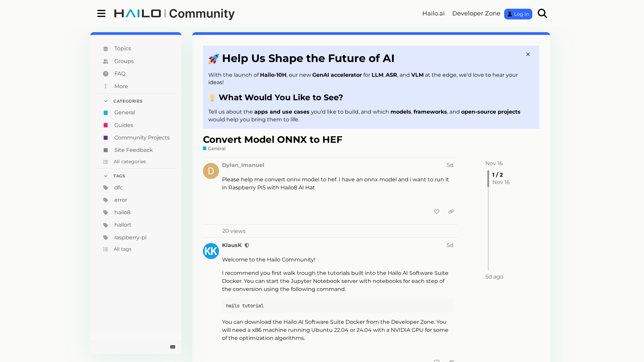Viewport: 644px width, 362px height.
Task: Copy link to Dylan_Imanuel's post
Action: [x=451, y=212]
